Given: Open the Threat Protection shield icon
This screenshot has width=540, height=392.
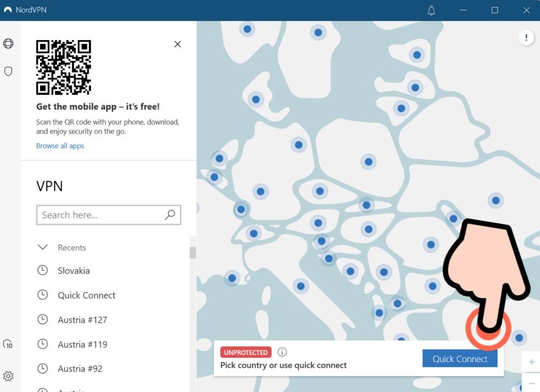Looking at the screenshot, I should pos(8,71).
